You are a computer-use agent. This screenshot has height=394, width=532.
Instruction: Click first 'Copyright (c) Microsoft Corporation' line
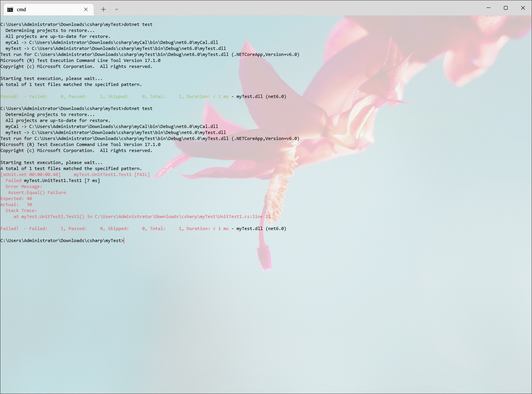point(76,66)
